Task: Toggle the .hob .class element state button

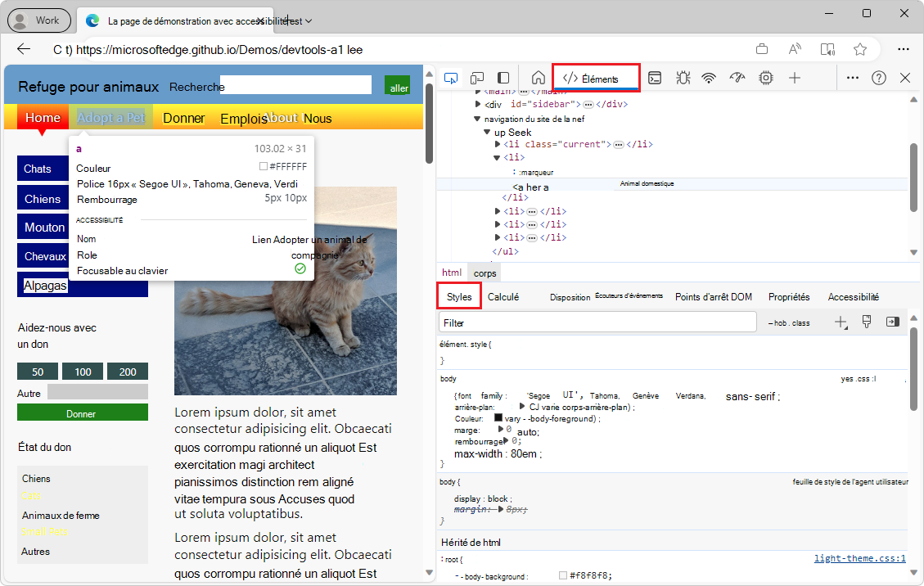Action: click(x=789, y=323)
